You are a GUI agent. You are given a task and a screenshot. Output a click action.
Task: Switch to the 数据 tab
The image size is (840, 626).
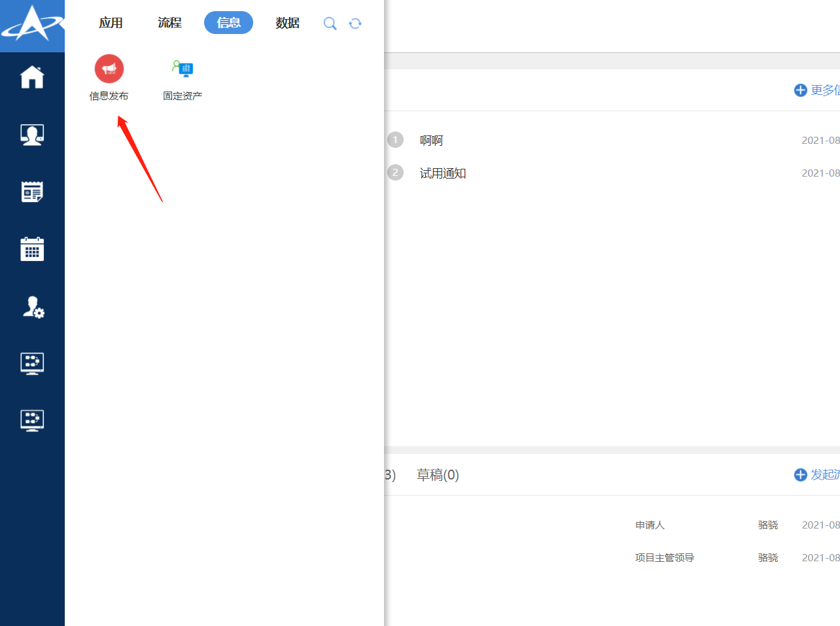click(x=287, y=23)
